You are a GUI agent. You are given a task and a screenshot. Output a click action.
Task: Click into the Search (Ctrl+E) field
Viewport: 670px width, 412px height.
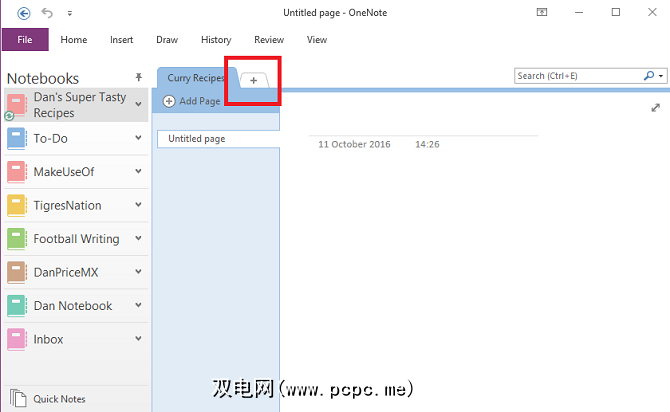coord(578,76)
